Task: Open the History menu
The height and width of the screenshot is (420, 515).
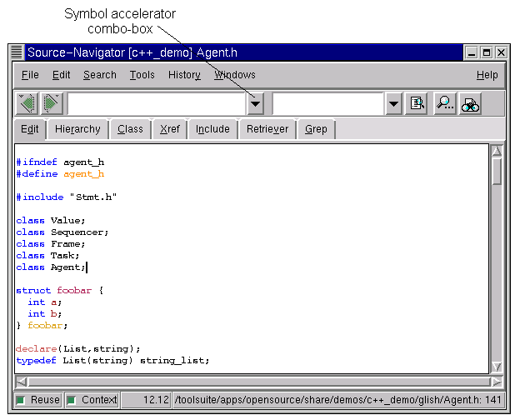Action: coord(184,75)
